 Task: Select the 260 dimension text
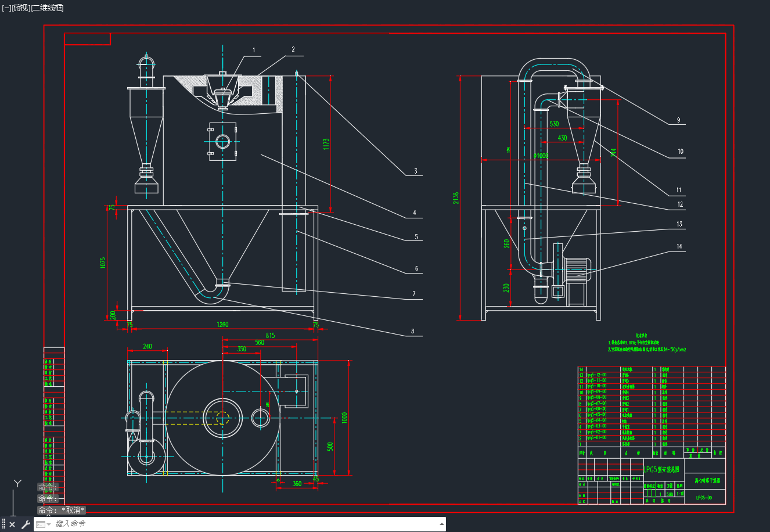click(506, 243)
